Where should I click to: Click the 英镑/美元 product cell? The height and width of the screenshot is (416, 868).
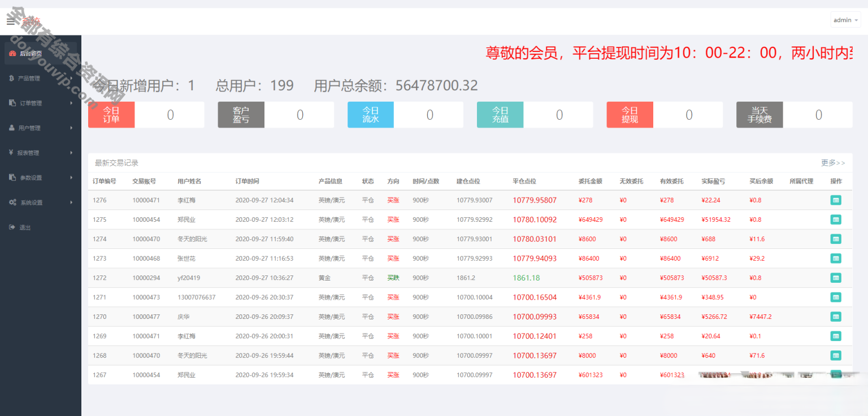[332, 317]
